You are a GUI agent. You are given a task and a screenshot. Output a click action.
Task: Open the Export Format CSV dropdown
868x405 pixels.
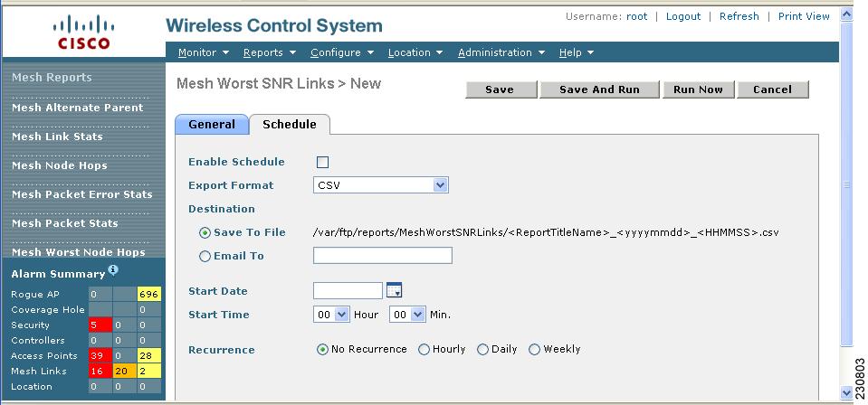[x=381, y=184]
